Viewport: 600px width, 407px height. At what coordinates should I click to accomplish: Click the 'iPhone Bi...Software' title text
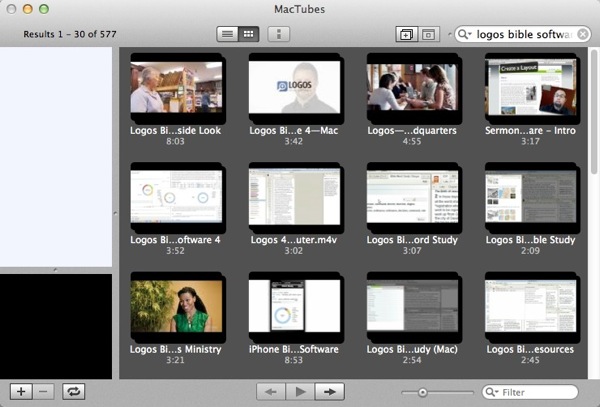point(294,349)
